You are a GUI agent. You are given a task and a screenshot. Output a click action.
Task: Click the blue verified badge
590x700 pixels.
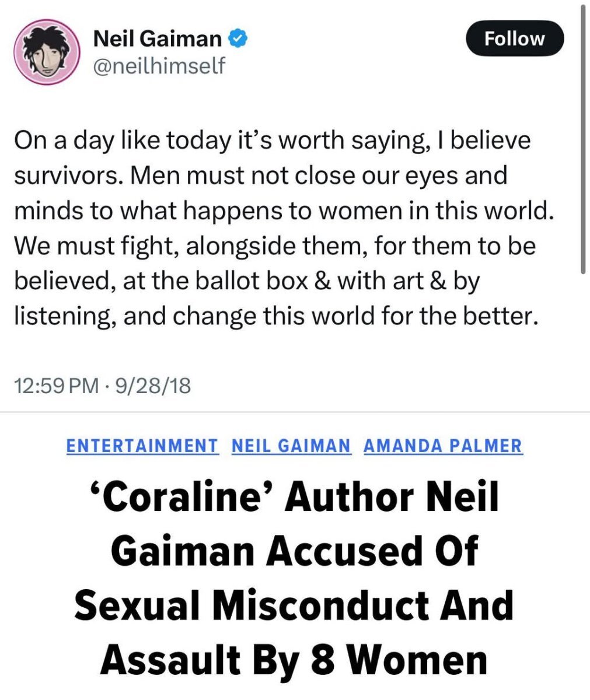point(237,39)
